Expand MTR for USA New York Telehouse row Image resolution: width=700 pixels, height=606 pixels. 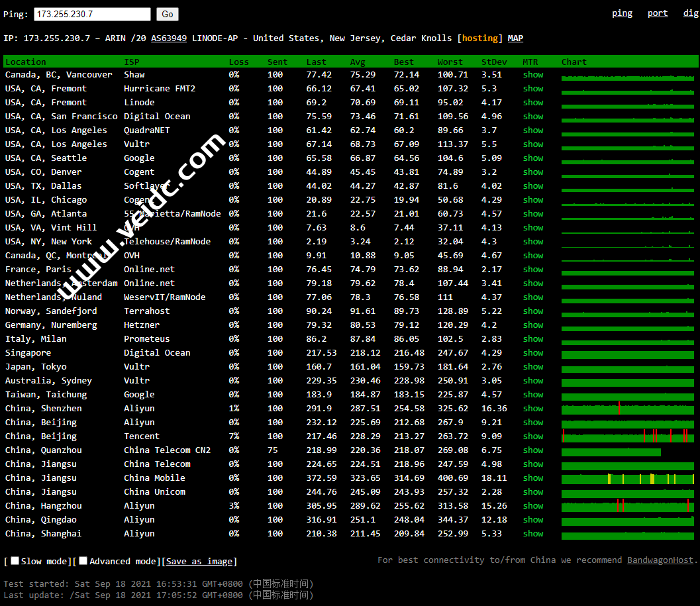[532, 242]
